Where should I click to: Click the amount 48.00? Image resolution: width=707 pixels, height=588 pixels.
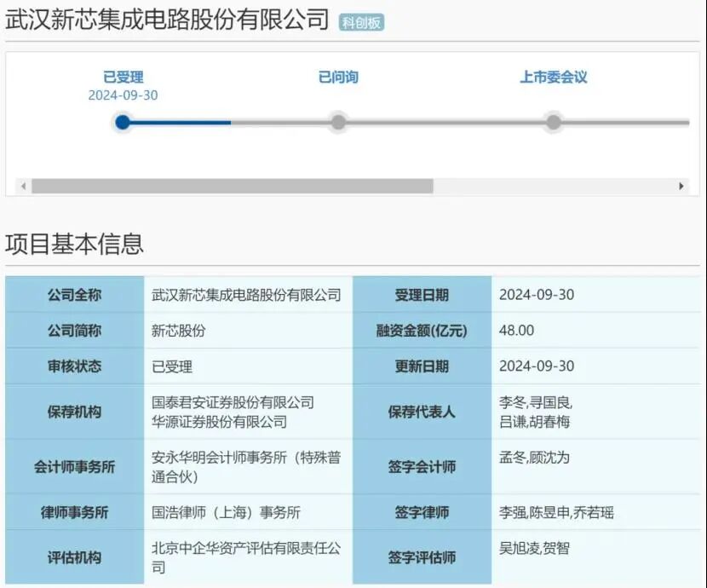[x=517, y=331]
